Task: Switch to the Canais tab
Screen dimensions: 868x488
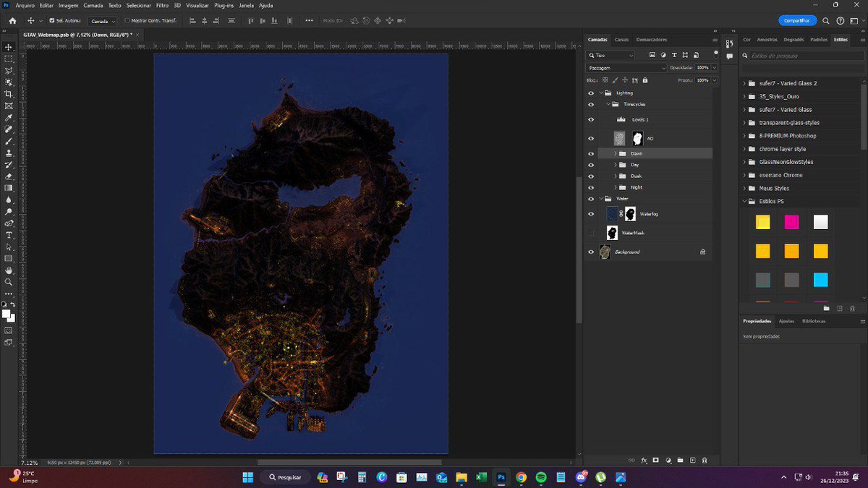Action: (622, 40)
